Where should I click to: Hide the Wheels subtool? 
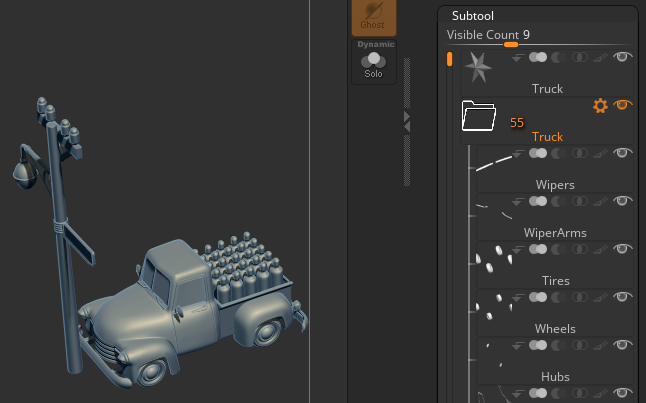pyautogui.click(x=623, y=297)
